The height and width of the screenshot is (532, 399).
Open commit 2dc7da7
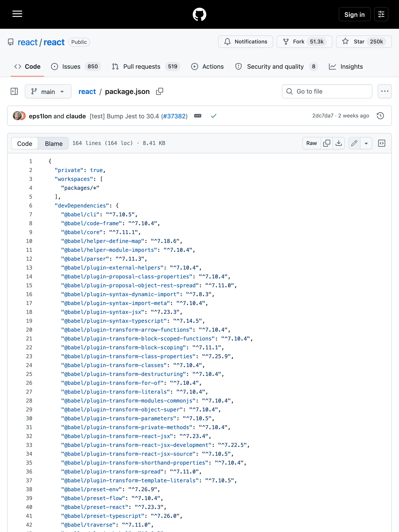323,116
